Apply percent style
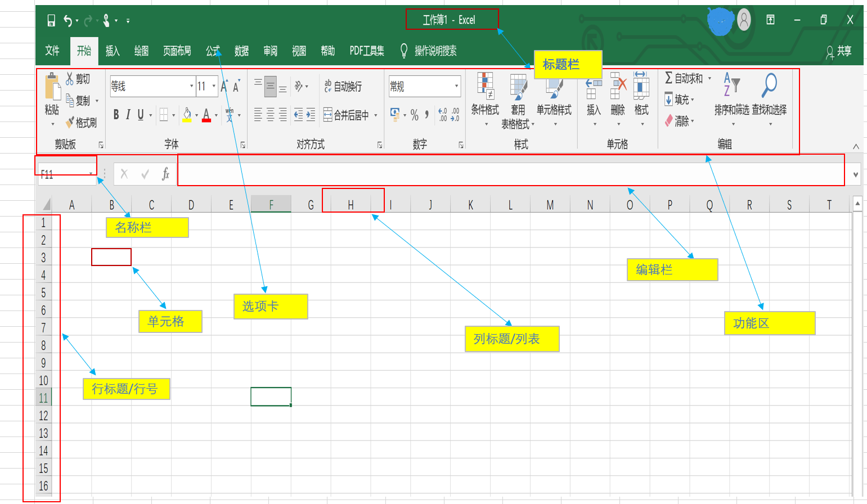This screenshot has width=867, height=504. (415, 115)
